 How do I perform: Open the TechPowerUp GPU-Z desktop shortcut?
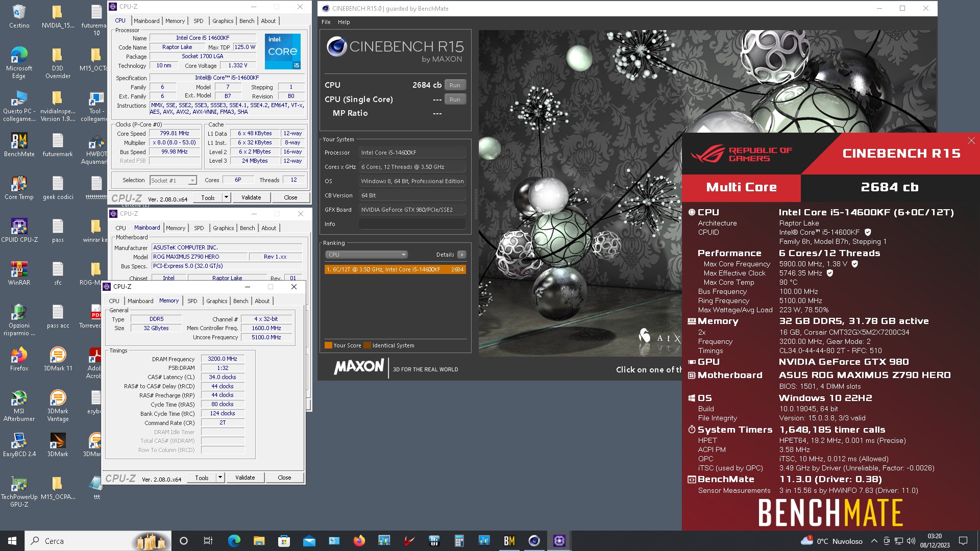tap(19, 491)
